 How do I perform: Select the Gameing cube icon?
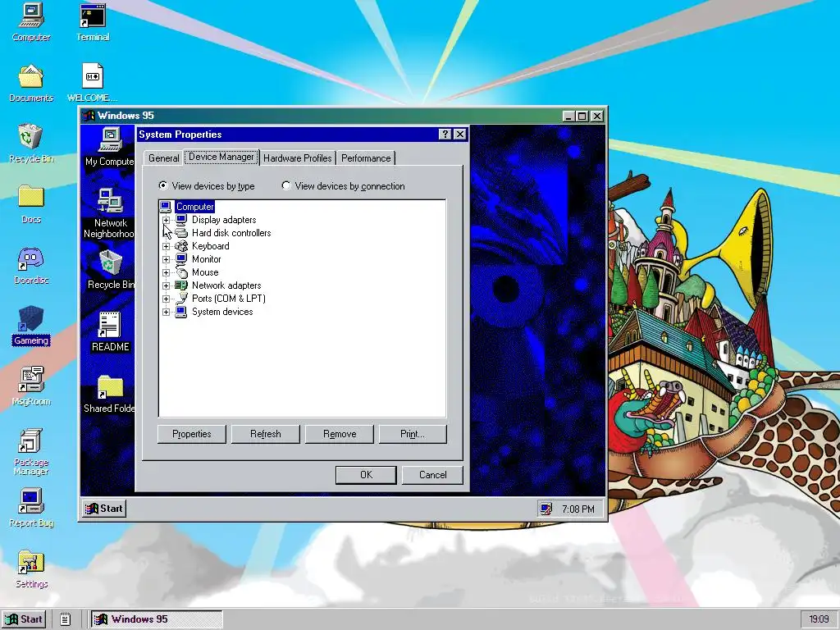click(31, 319)
